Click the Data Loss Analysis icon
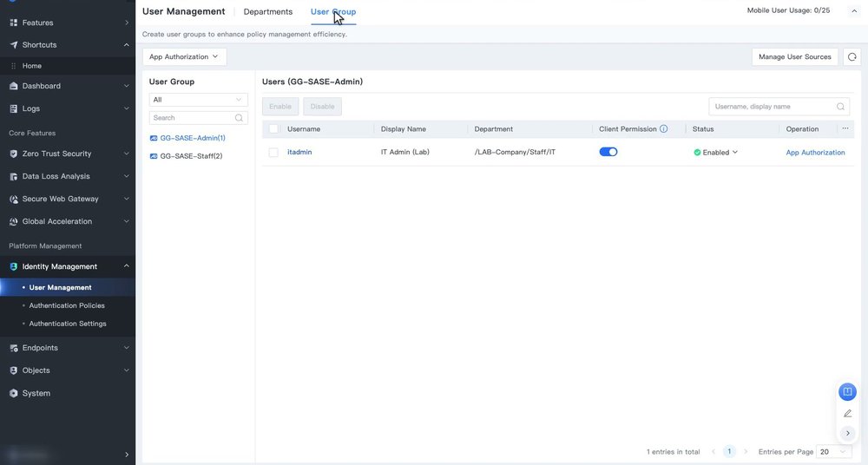Screen dimensions: 868x465 tap(14, 177)
